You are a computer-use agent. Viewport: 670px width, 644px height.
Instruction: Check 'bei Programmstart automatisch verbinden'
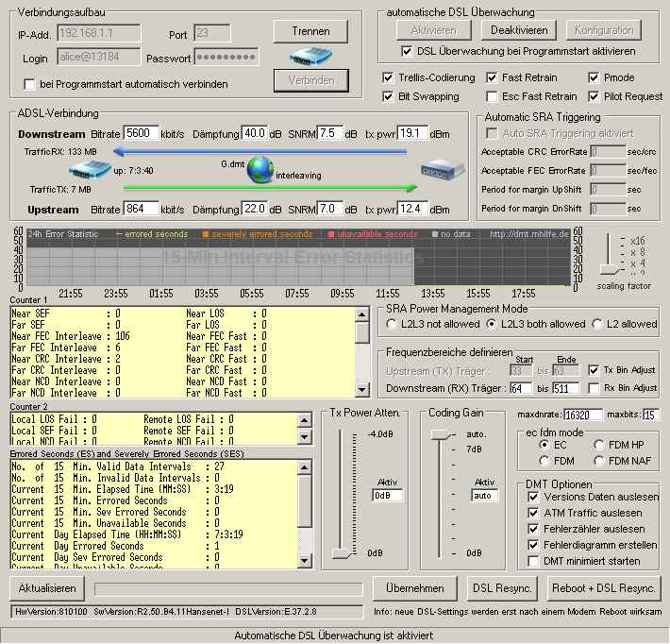pos(30,84)
